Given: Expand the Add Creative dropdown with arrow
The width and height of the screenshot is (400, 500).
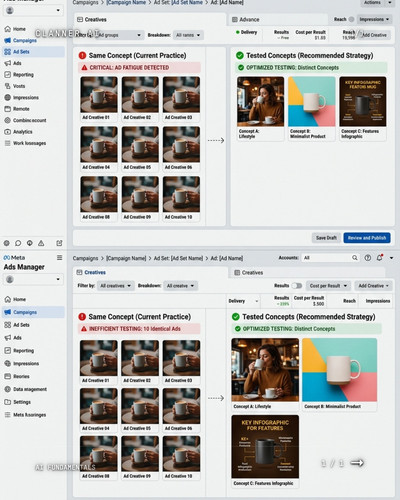Looking at the screenshot, I should (373, 286).
